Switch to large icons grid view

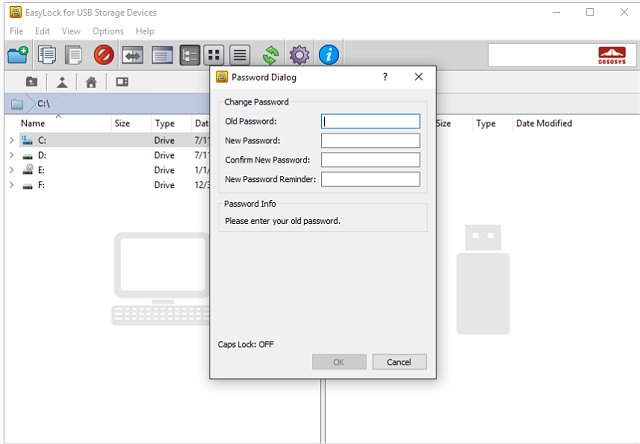pos(214,55)
